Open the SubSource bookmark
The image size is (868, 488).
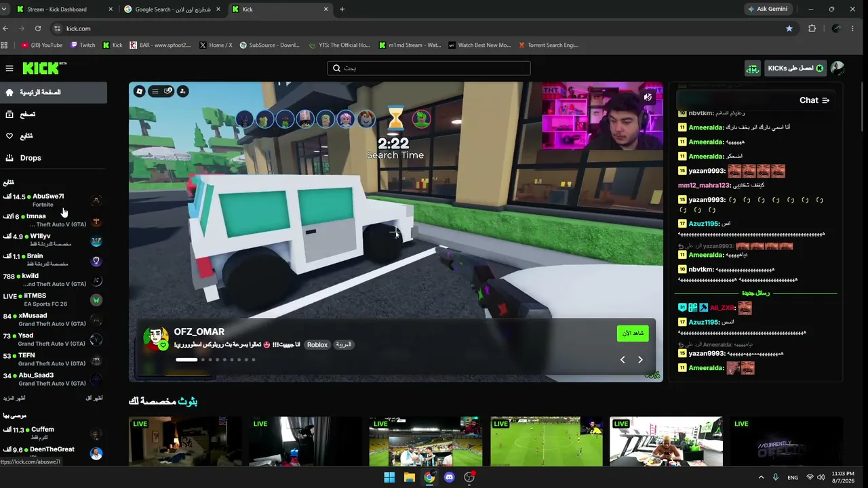pyautogui.click(x=269, y=45)
